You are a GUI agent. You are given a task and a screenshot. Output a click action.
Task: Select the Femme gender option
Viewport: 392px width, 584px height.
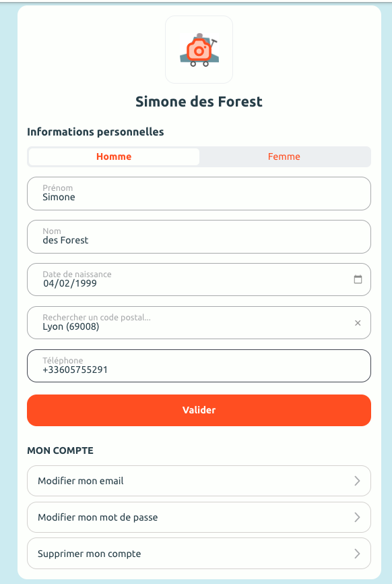(284, 156)
